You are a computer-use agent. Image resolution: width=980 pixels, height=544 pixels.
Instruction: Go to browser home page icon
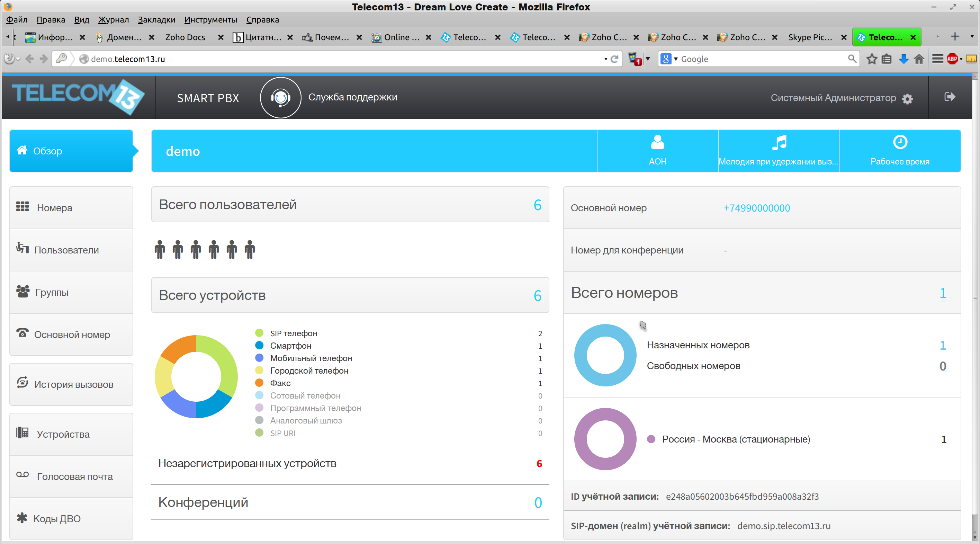(919, 59)
